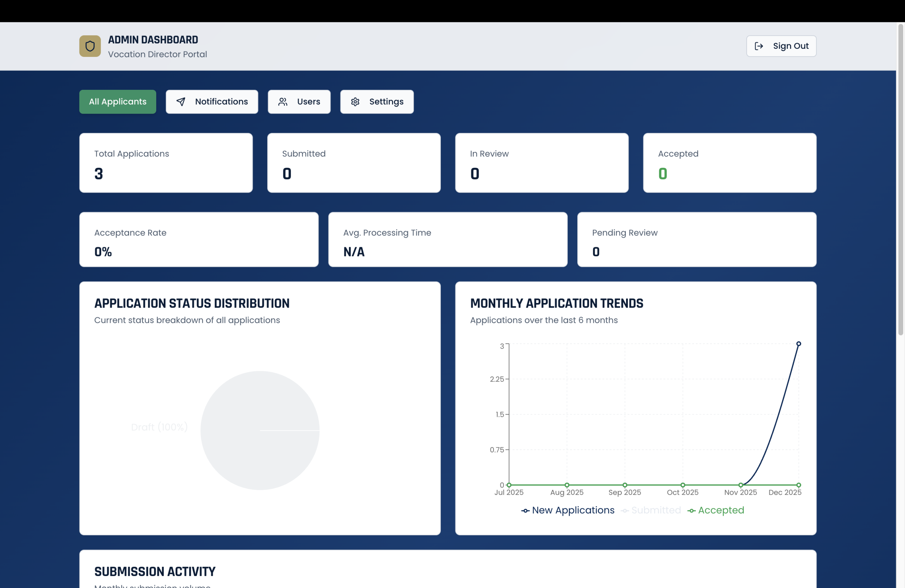The width and height of the screenshot is (905, 588).
Task: Open the Users tab
Action: point(308,101)
